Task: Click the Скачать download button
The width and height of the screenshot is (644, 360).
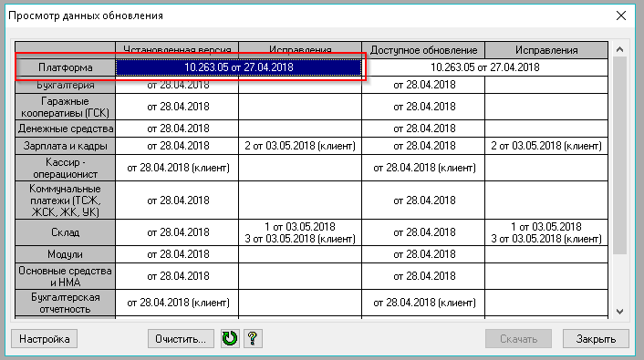Action: [x=518, y=339]
